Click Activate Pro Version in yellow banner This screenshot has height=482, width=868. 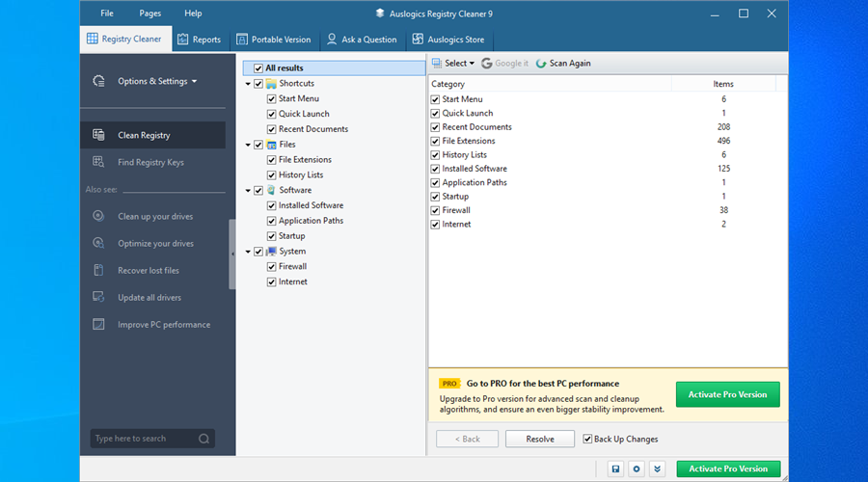(728, 394)
